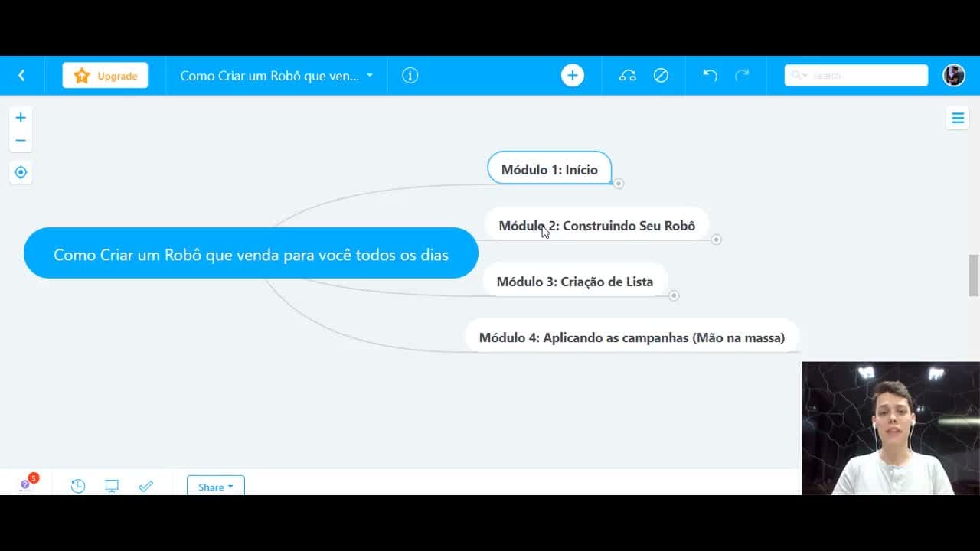
Task: Open the history view clock icon
Action: coord(78,486)
